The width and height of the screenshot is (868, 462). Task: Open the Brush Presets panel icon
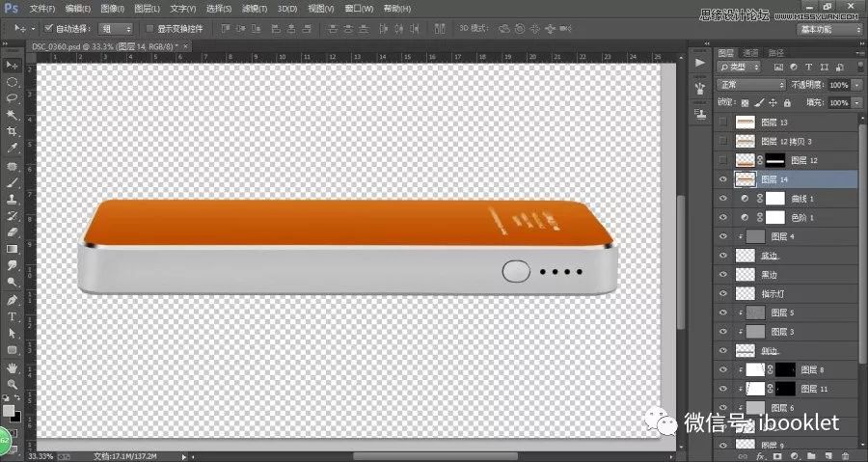pyautogui.click(x=700, y=88)
